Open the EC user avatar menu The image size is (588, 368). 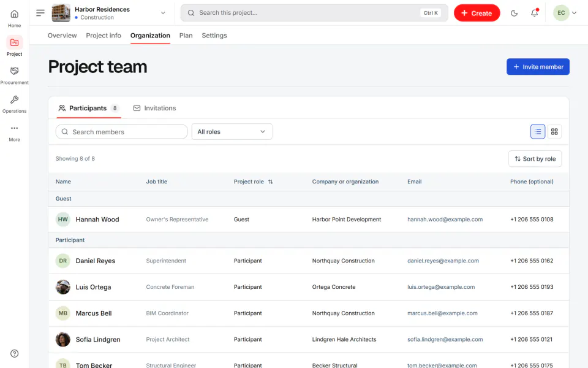(x=565, y=13)
